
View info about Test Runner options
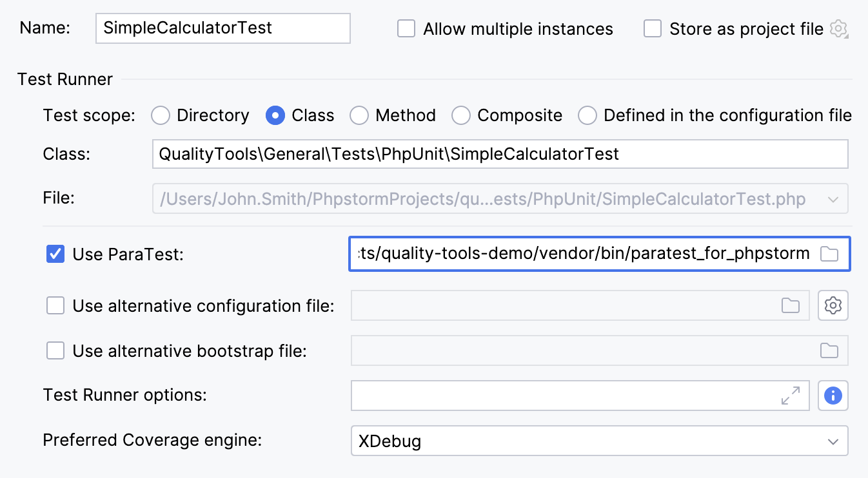[833, 396]
